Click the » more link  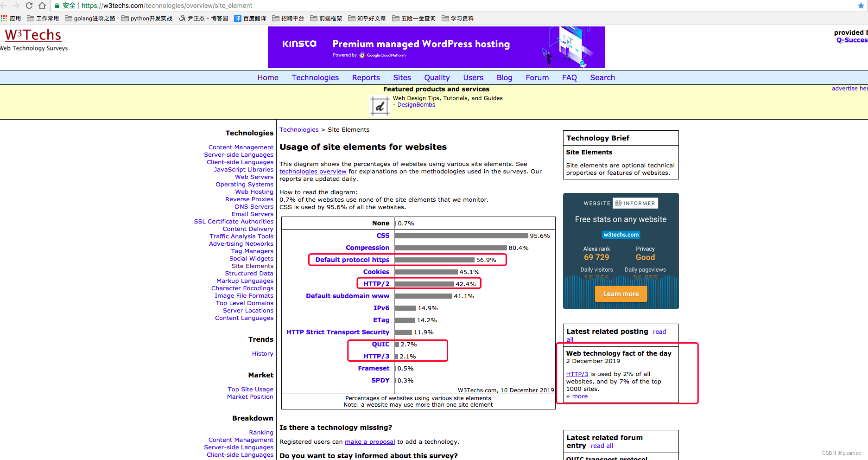click(x=577, y=396)
